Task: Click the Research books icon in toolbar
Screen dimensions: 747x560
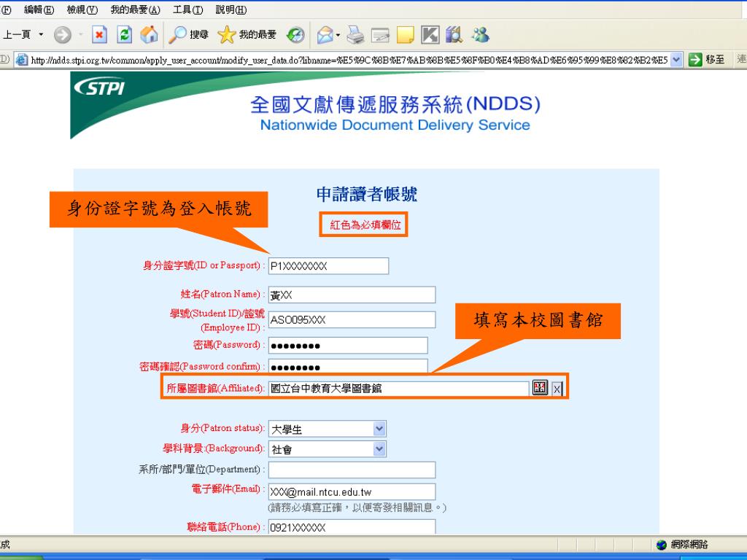Action: [454, 35]
